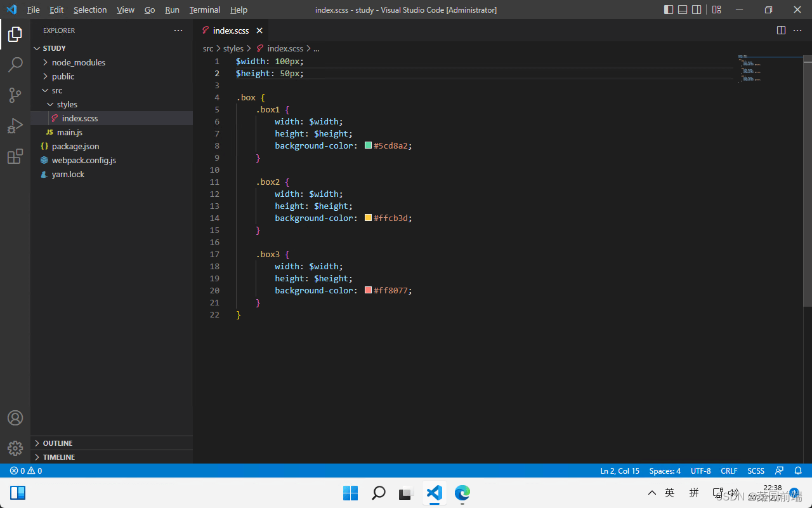Open the customize layout icon

click(716, 10)
